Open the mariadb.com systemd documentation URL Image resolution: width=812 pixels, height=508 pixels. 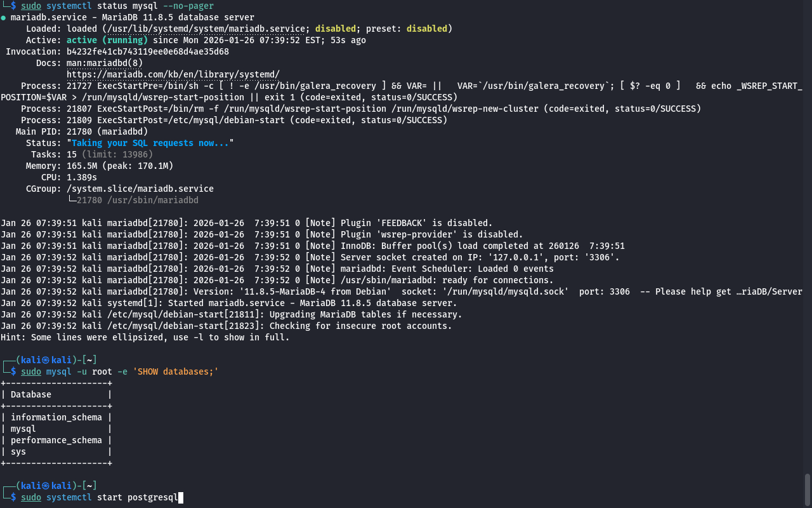(x=173, y=74)
